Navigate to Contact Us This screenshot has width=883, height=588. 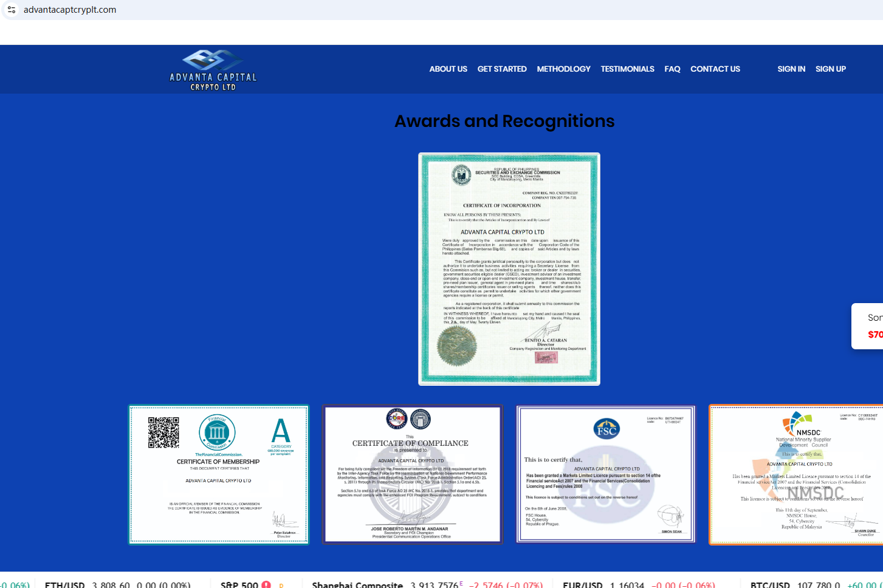[715, 69]
